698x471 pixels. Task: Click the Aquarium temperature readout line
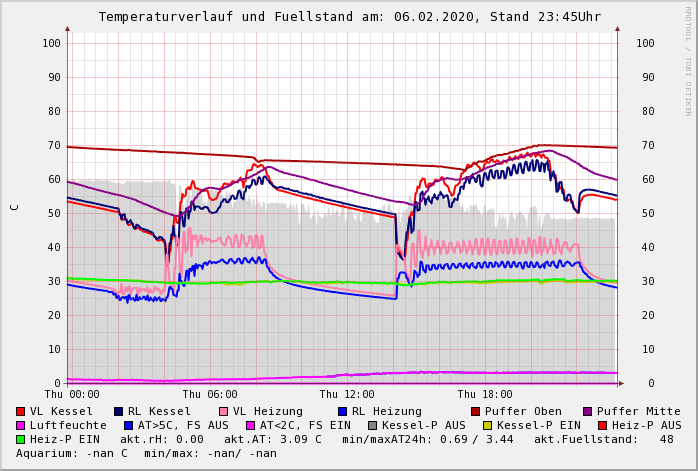(146, 453)
